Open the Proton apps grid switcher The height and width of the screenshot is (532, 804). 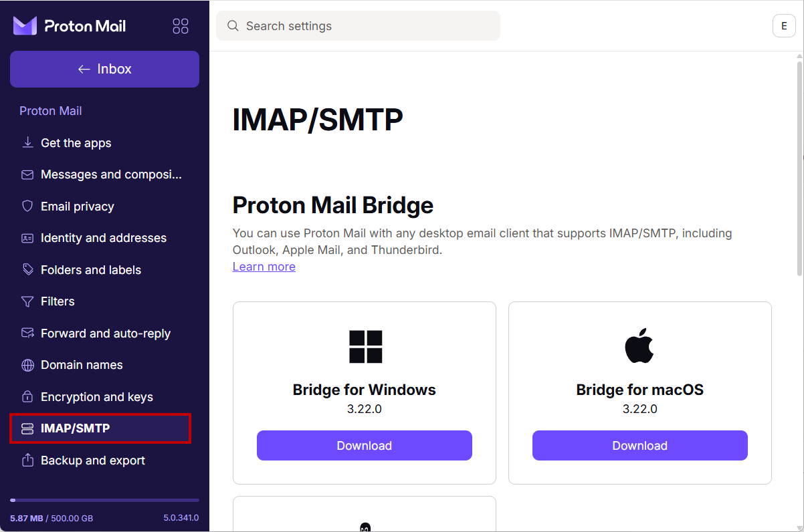(x=181, y=26)
